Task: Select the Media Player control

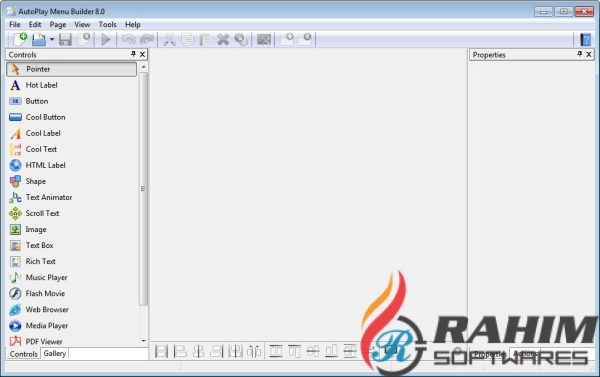Action: (71, 326)
